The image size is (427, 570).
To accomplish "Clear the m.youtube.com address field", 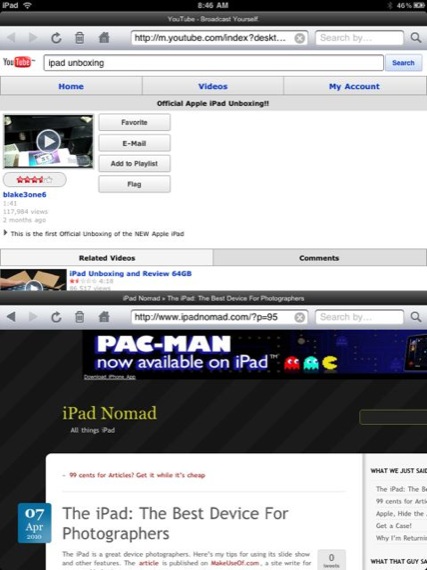I will 299,38.
